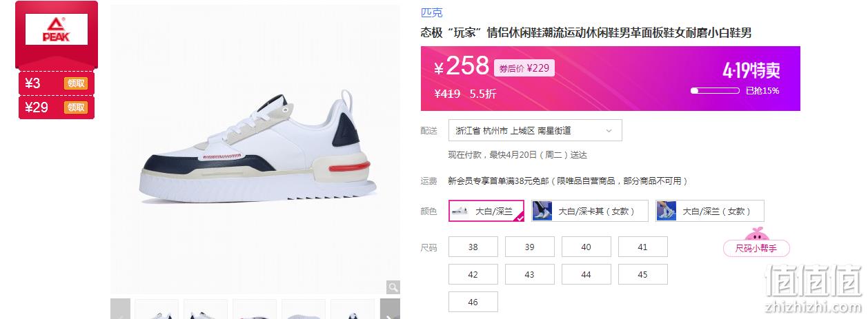Image resolution: width=868 pixels, height=319 pixels.
Task: Pick shoe size 41
Action: click(x=643, y=247)
